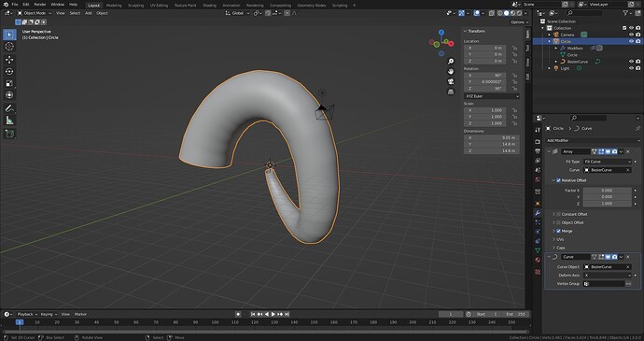The image size is (644, 341).
Task: Play the animation forward
Action: (x=273, y=314)
